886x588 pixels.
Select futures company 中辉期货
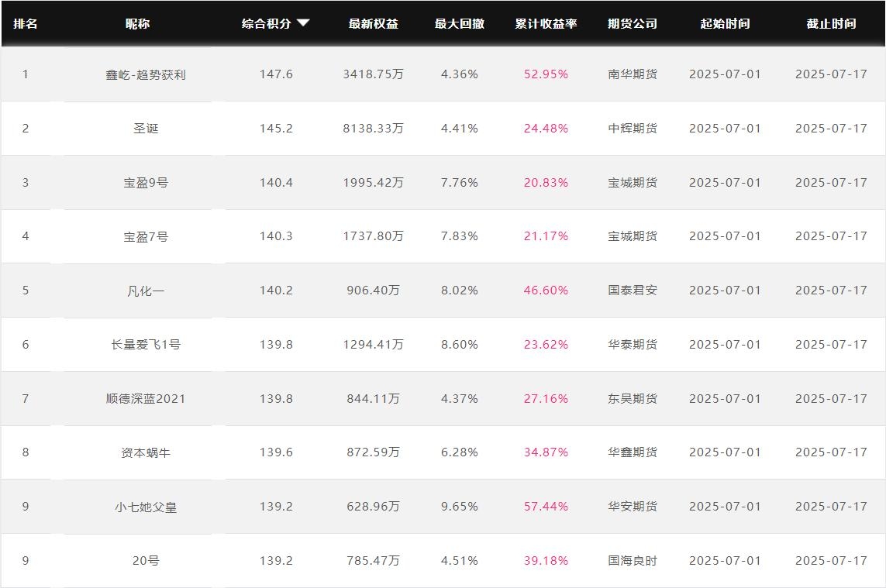tap(633, 129)
